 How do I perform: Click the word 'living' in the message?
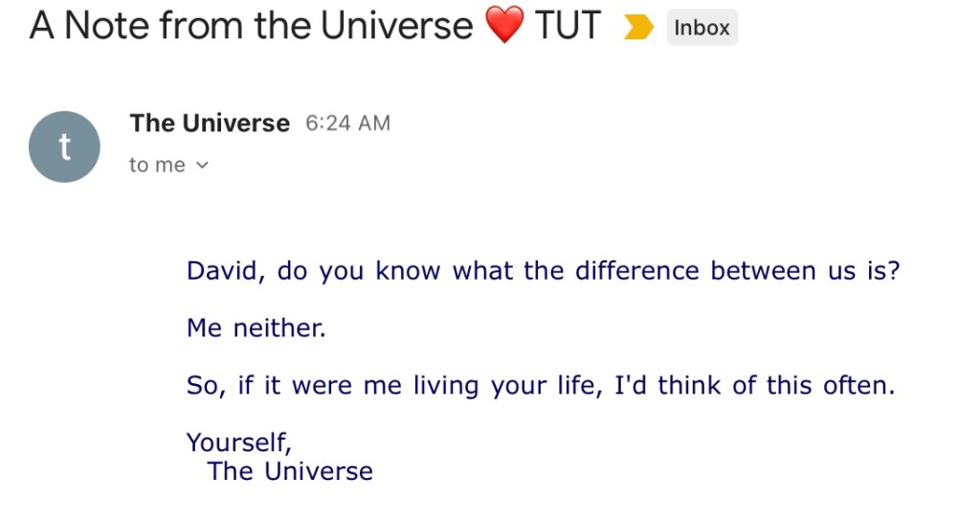coord(447,386)
